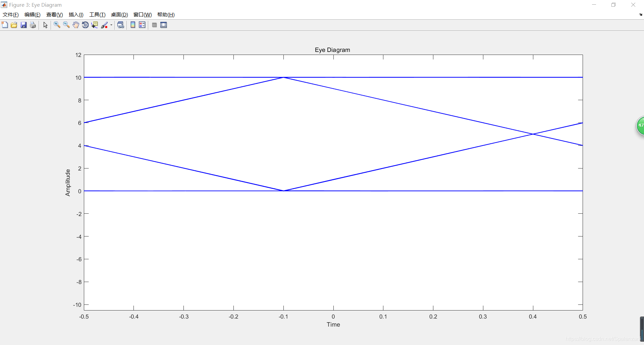Open the 插入(I) menu
This screenshot has height=345, width=644.
[76, 15]
